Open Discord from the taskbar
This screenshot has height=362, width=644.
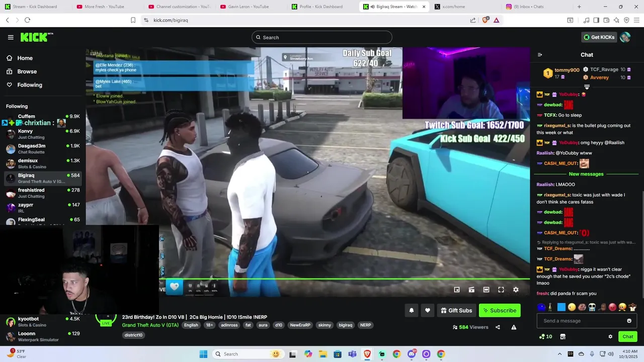point(412,354)
